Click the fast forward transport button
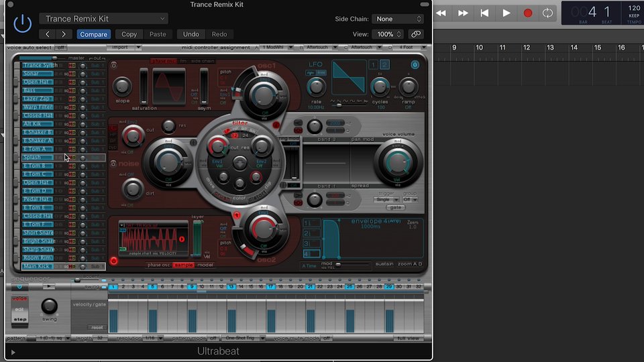This screenshot has width=644, height=362. [463, 13]
